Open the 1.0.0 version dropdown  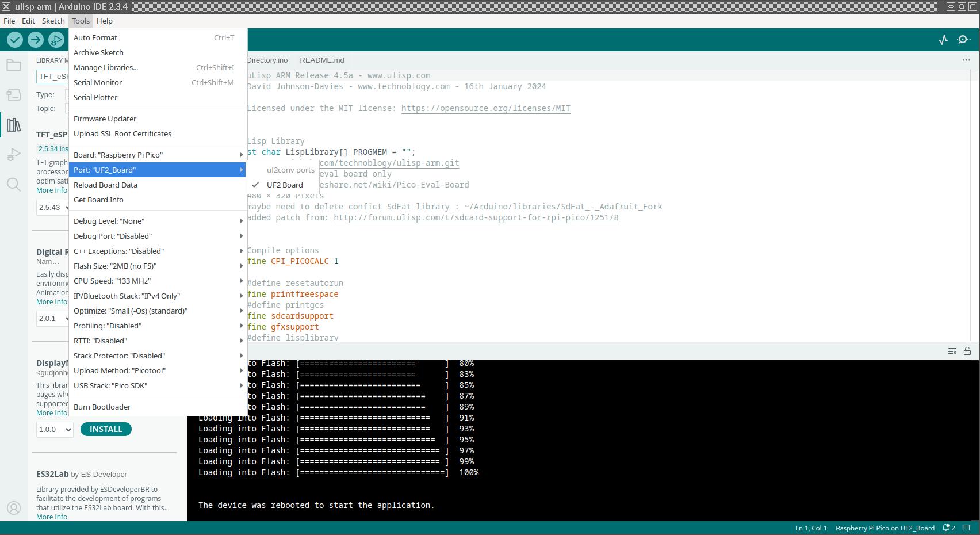tap(55, 429)
